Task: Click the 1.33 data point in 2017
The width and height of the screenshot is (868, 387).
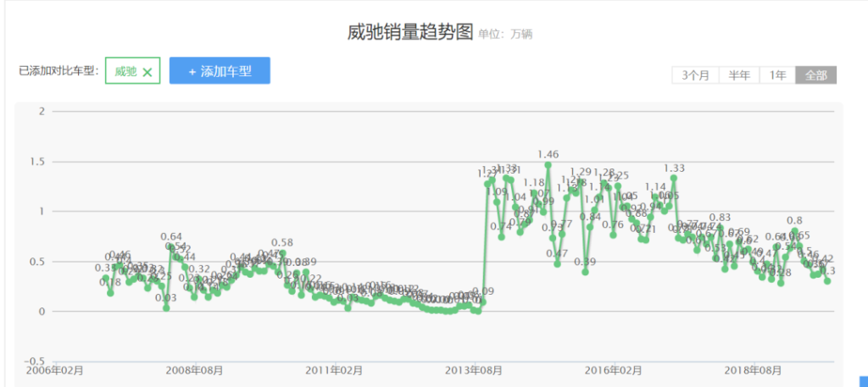Action: click(674, 178)
